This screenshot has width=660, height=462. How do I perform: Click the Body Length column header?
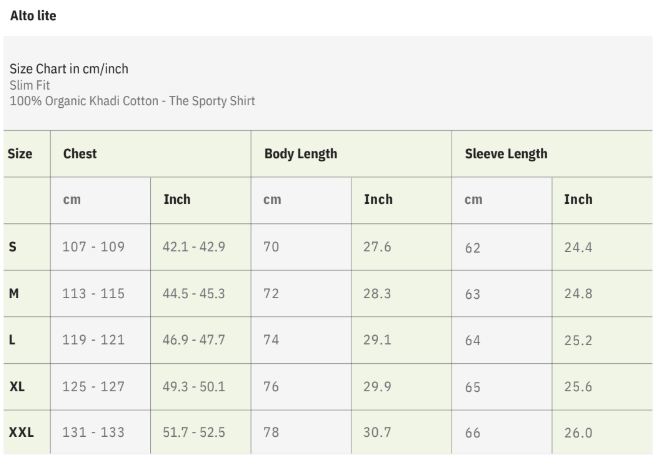[x=300, y=154]
